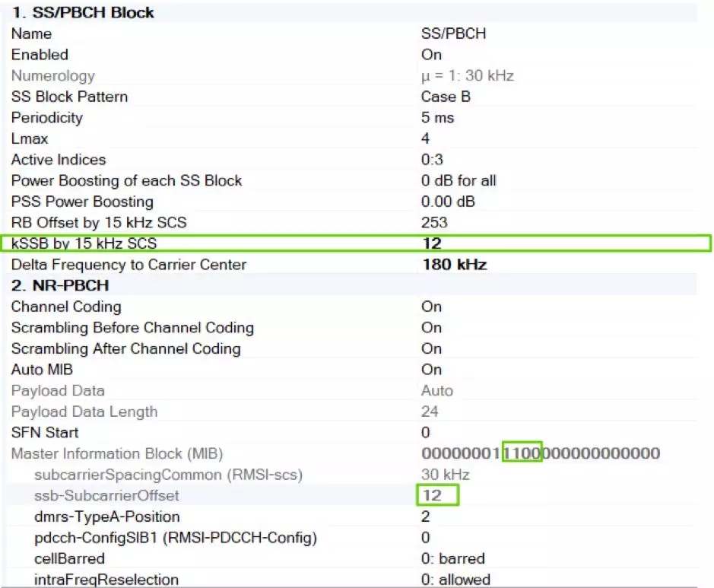Collapse the NR-PBCH section header

(x=60, y=285)
